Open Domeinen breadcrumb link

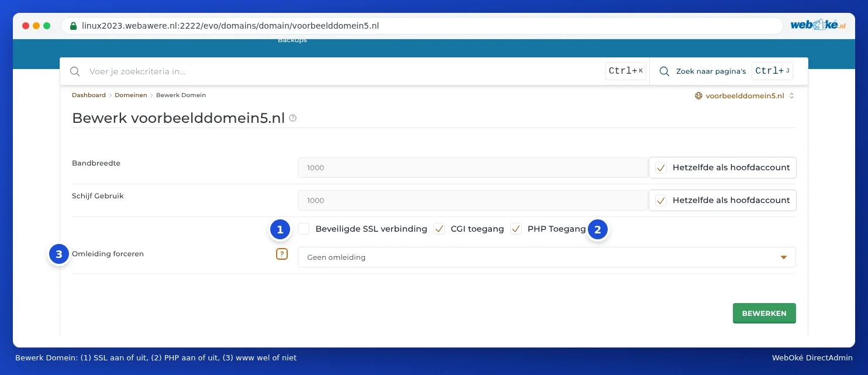tap(131, 95)
